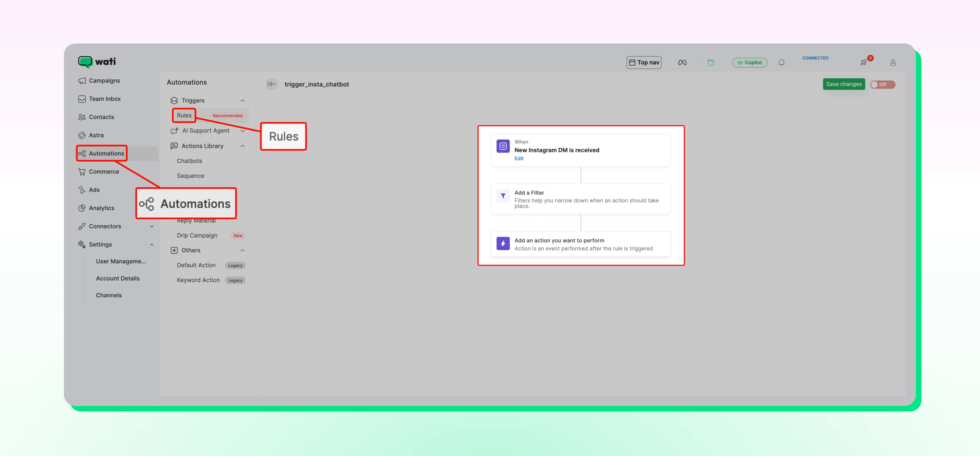Open Chatbots in Actions Library
The width and height of the screenshot is (980, 456).
click(x=189, y=161)
